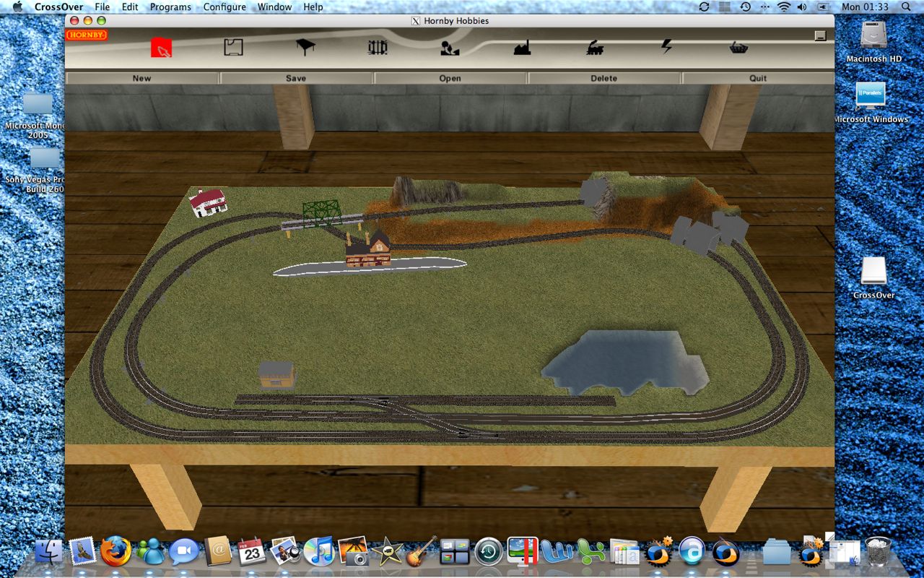Click the electrics lightning bolt icon
Screen dimensions: 924x578
(668, 47)
